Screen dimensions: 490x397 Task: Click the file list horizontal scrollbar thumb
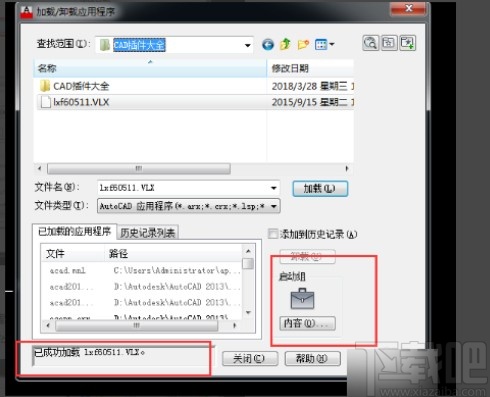(139, 169)
